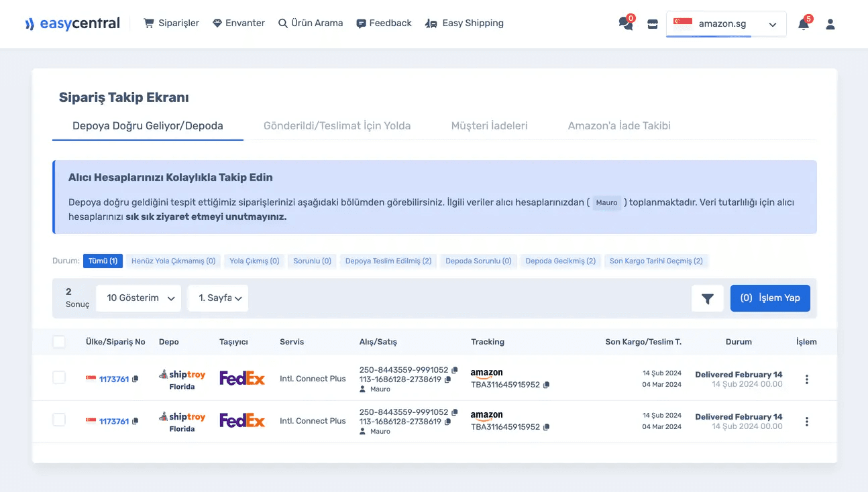The width and height of the screenshot is (868, 492).
Task: Tick the first order row checkbox
Action: tap(59, 377)
